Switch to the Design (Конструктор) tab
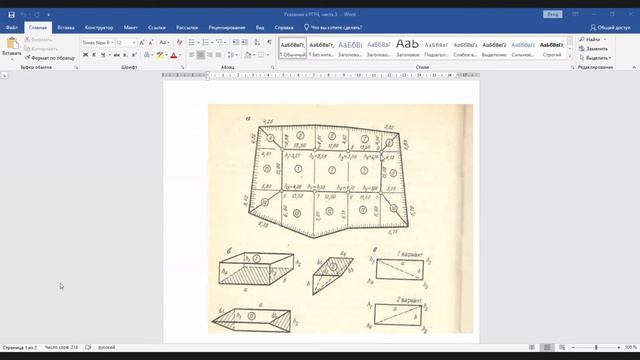 (99, 27)
